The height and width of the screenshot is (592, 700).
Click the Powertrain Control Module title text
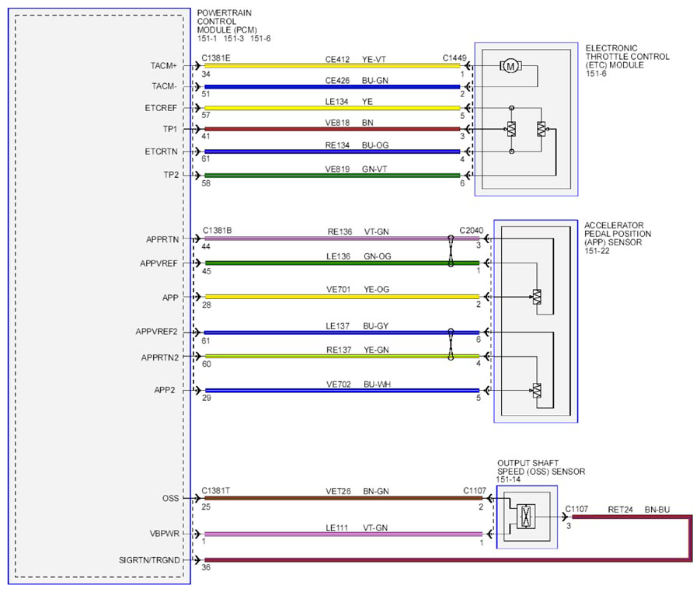[227, 22]
